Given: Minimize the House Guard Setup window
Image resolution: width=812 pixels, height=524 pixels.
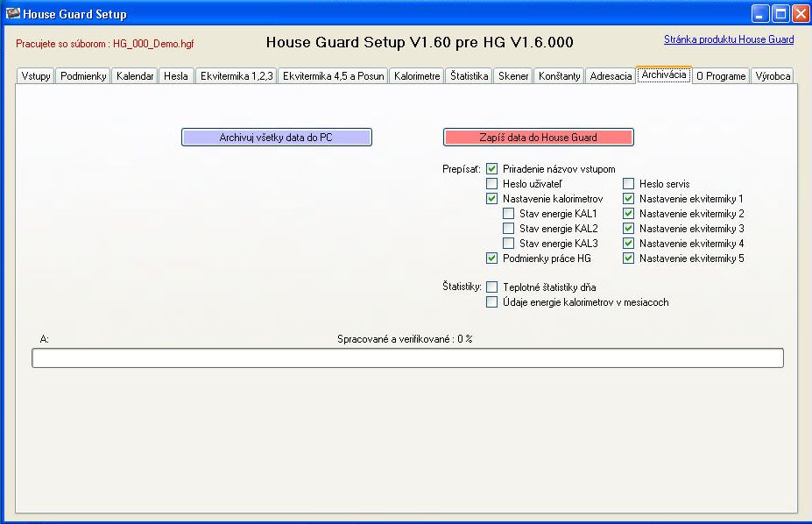Looking at the screenshot, I should point(760,13).
